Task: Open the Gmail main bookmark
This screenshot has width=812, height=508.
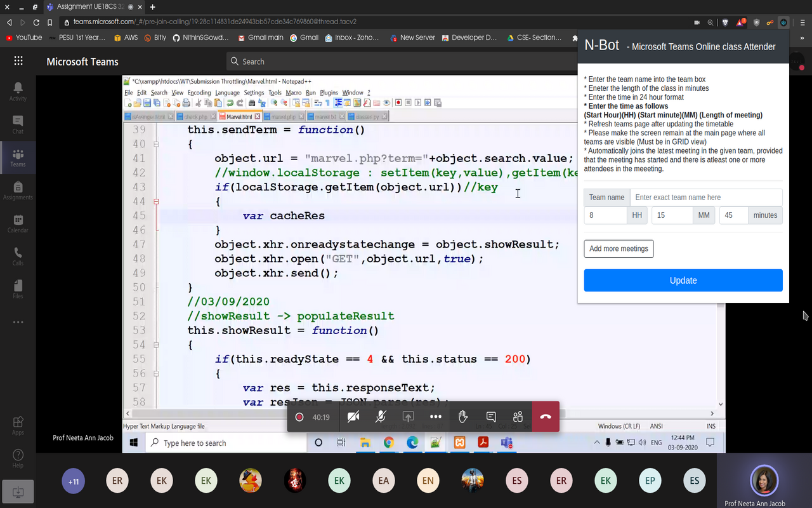Action: pos(260,37)
